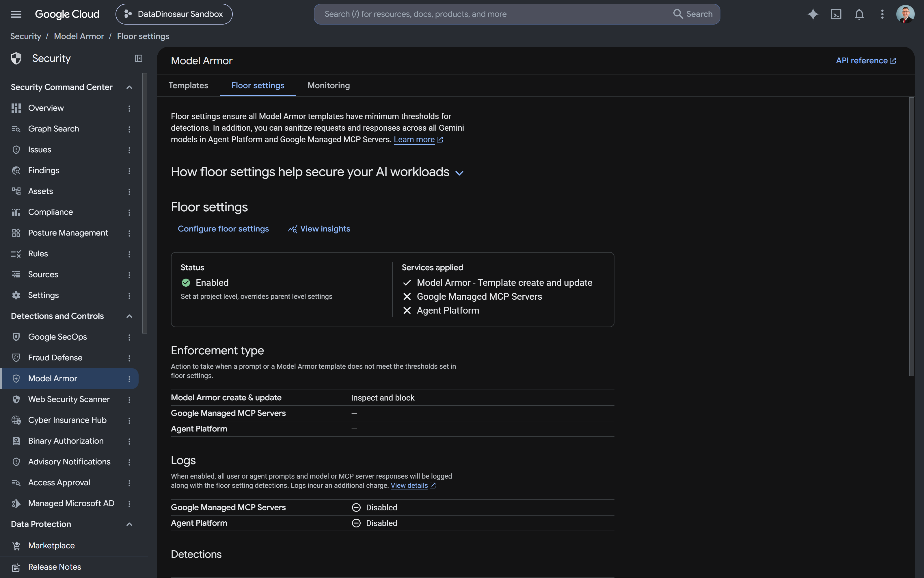Click the Enabled status text

pyautogui.click(x=212, y=283)
